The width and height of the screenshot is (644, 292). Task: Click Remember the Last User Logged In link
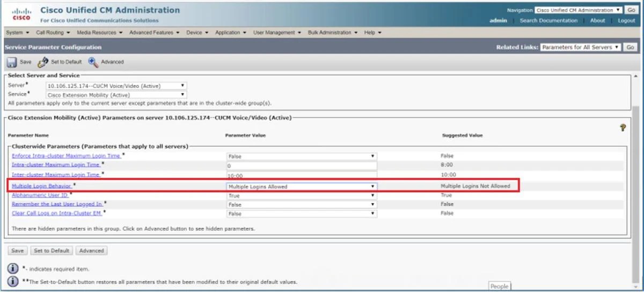tap(57, 204)
